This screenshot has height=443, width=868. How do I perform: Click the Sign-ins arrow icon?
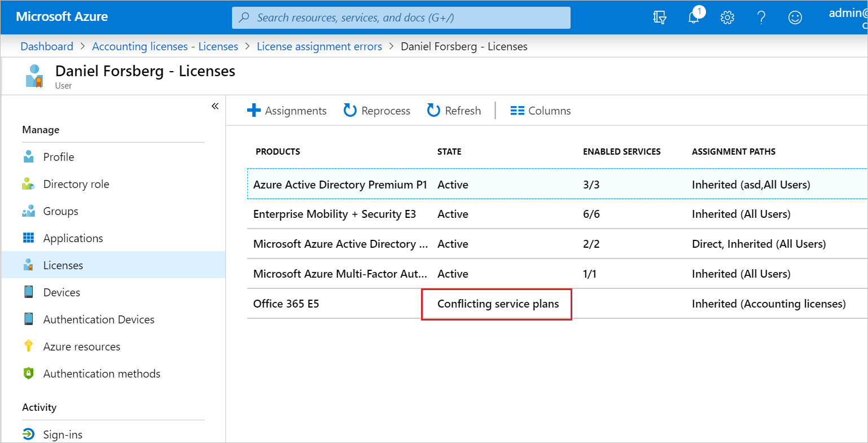pyautogui.click(x=29, y=435)
